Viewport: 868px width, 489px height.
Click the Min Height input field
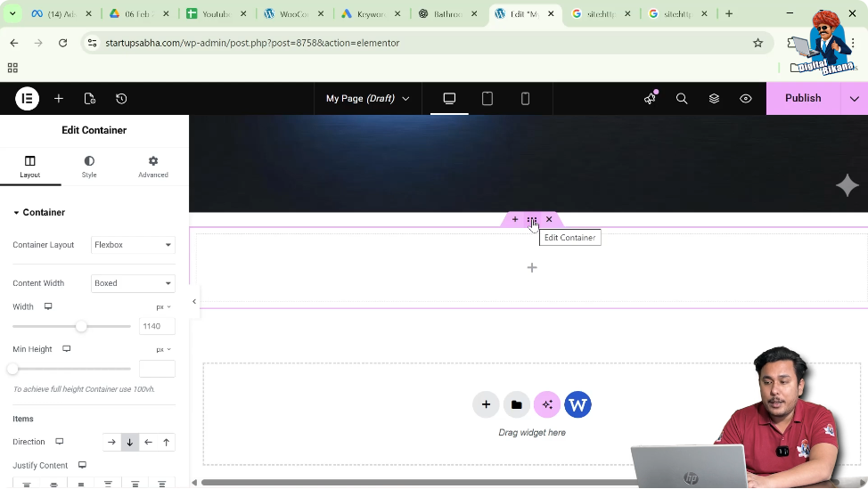157,369
